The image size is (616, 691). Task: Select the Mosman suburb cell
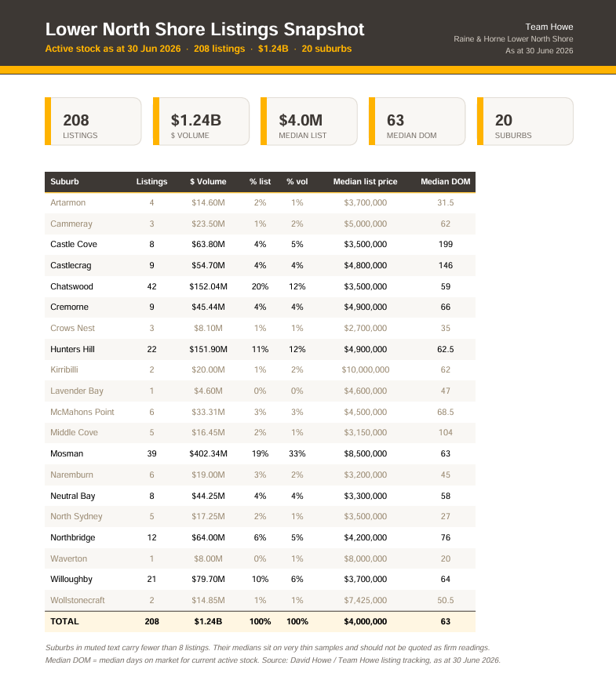[x=67, y=453]
